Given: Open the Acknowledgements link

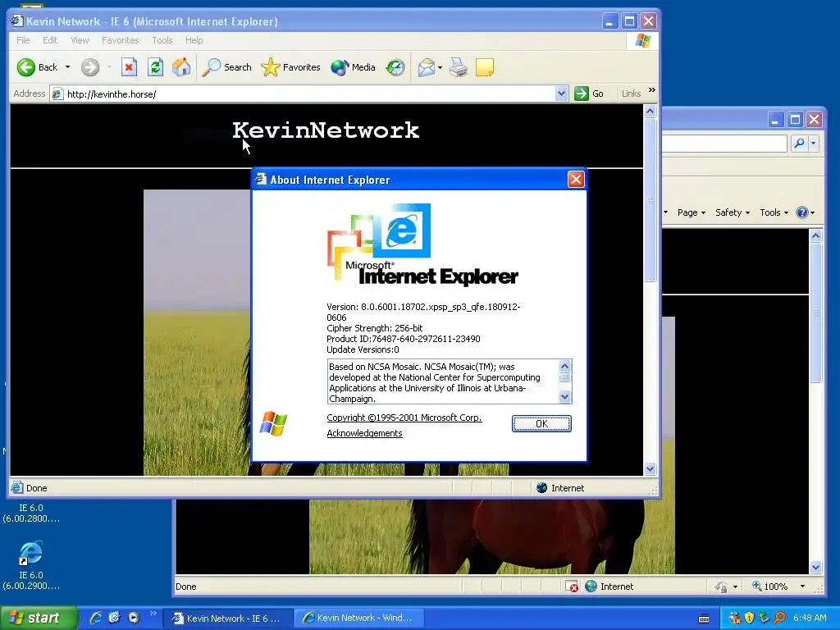Looking at the screenshot, I should click(364, 433).
